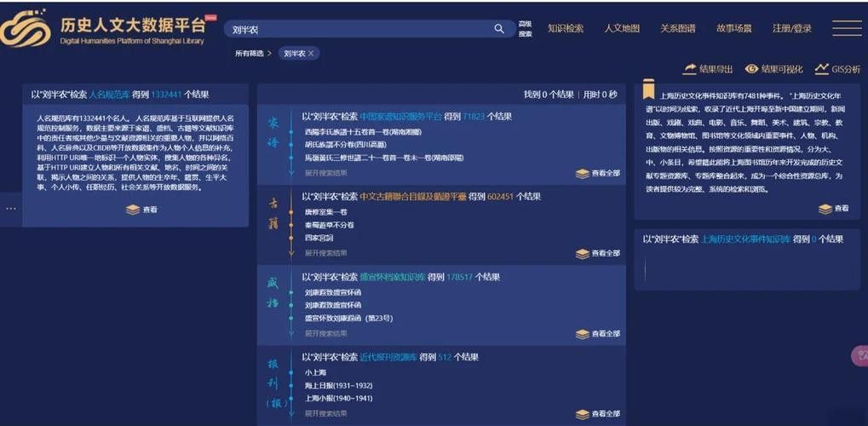Open 中国家谱知识服务平台 link
This screenshot has height=426, width=868.
401,117
